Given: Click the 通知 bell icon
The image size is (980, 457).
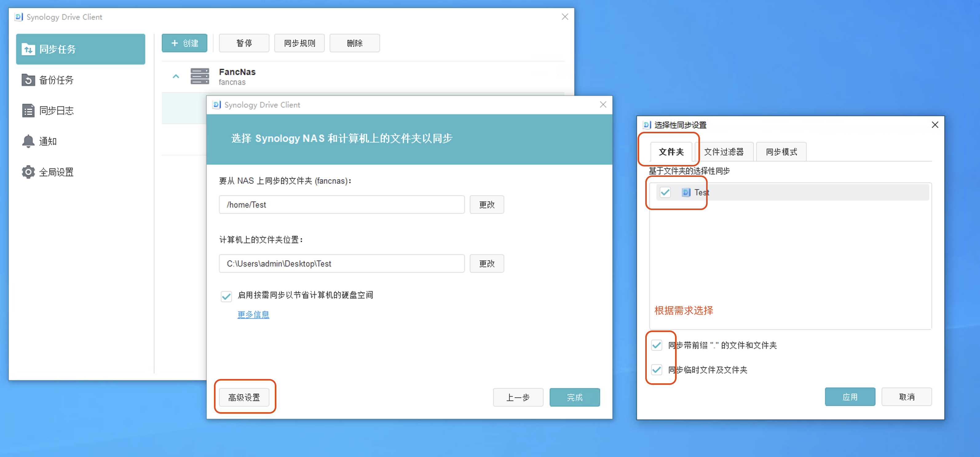Looking at the screenshot, I should tap(28, 142).
